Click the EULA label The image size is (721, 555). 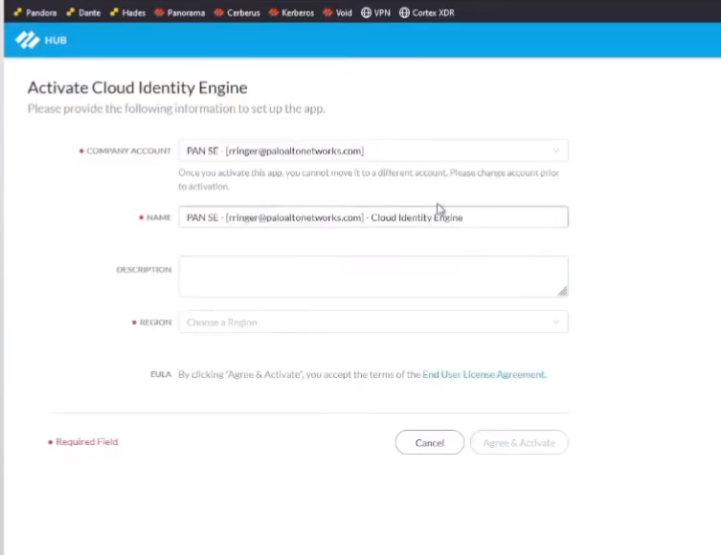pos(161,374)
